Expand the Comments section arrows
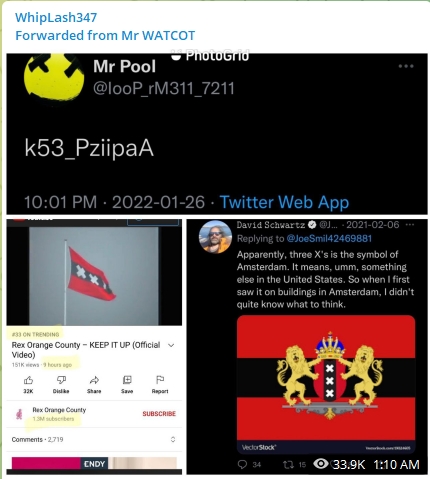The image size is (430, 479). coord(173,439)
